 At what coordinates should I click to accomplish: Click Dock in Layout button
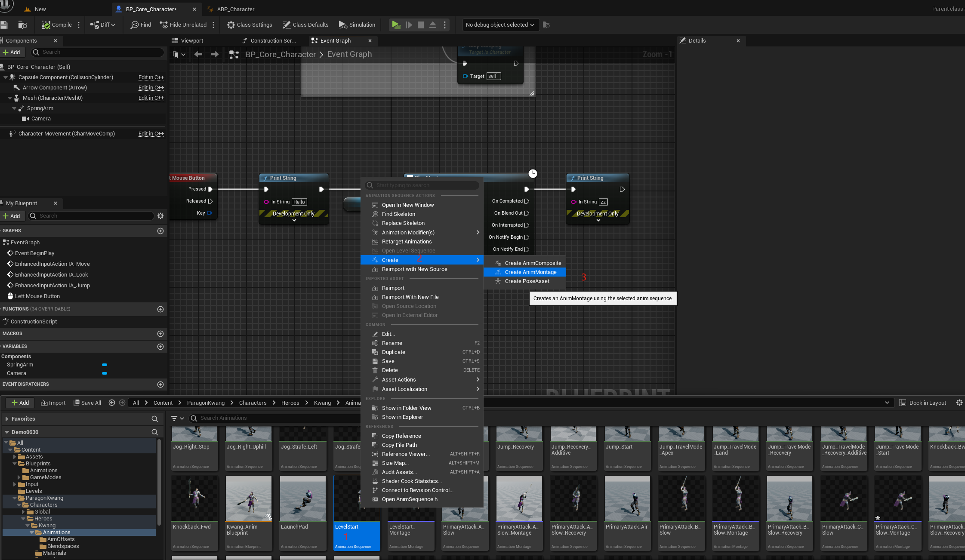(923, 403)
